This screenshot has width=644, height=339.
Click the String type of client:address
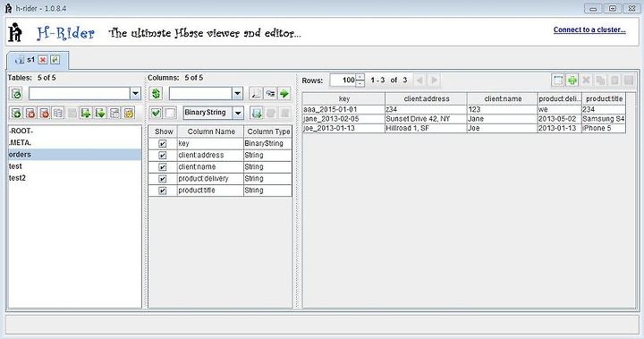(x=268, y=156)
